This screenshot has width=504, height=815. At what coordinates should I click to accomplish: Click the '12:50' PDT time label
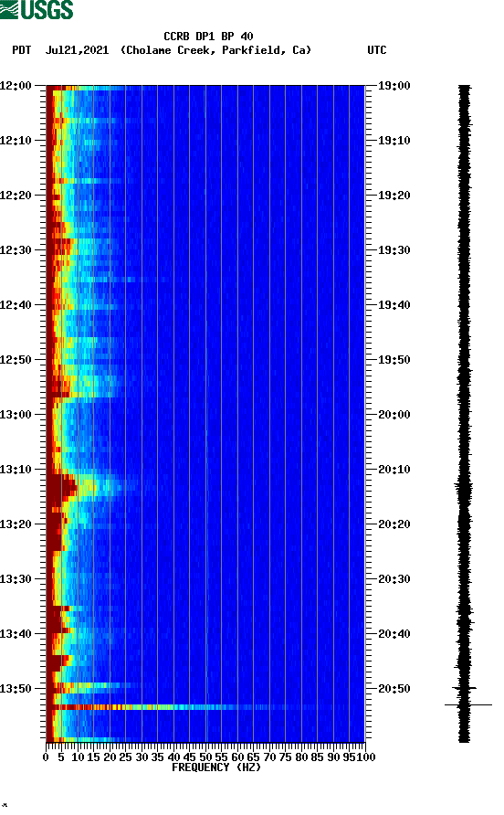pos(16,360)
